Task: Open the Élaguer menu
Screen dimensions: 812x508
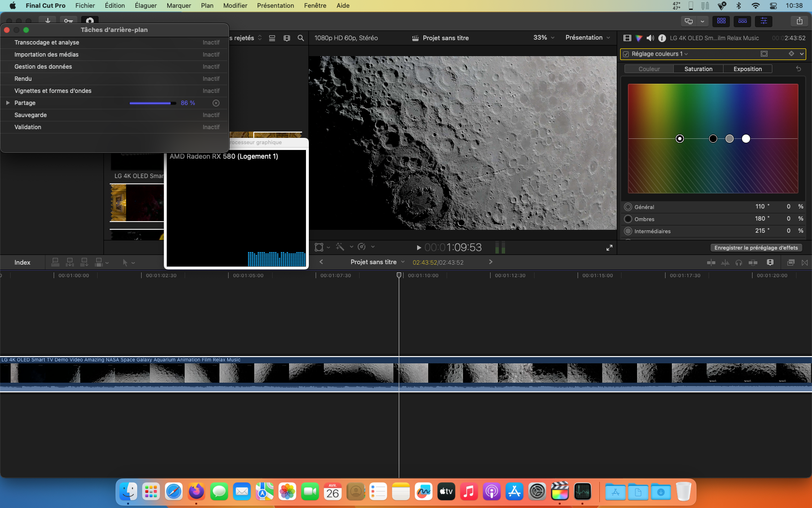Action: click(x=145, y=6)
